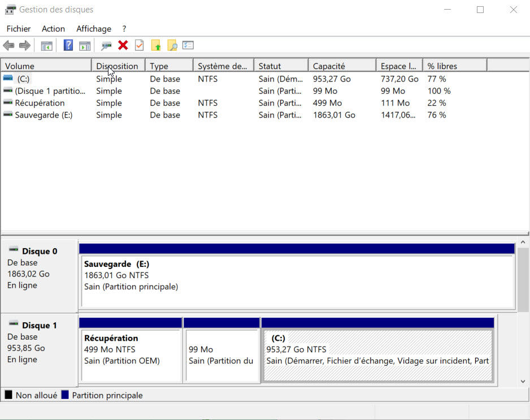Open the Action menu

pyautogui.click(x=53, y=29)
